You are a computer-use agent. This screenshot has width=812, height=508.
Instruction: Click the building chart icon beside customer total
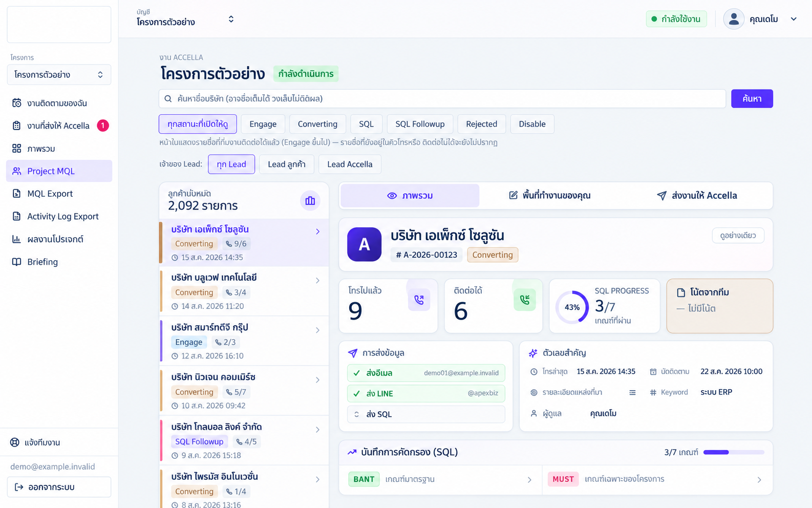point(310,201)
